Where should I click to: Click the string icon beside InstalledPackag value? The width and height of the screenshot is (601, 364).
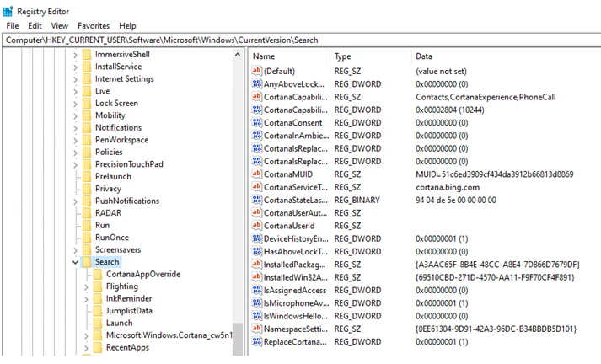click(x=256, y=265)
